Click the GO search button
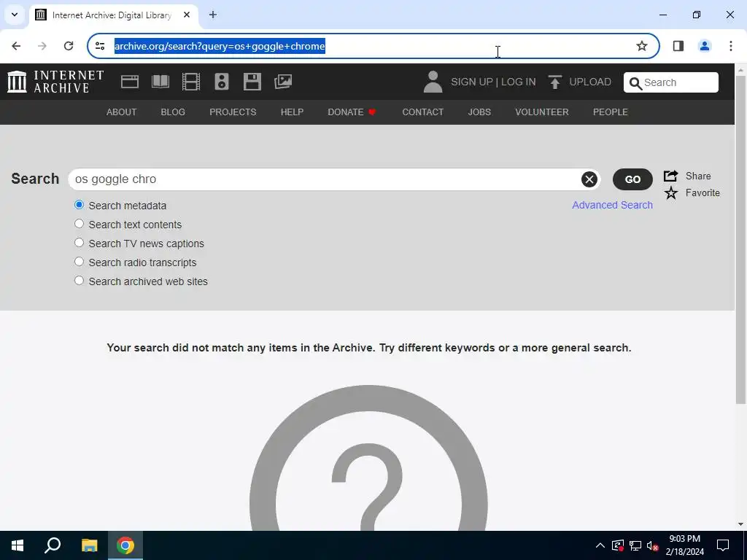 (x=632, y=179)
